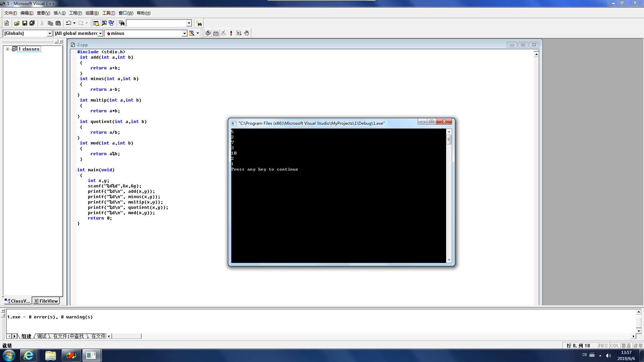Click the console window scrollbar thumb
Screen dimensions: 644x362
point(449,139)
